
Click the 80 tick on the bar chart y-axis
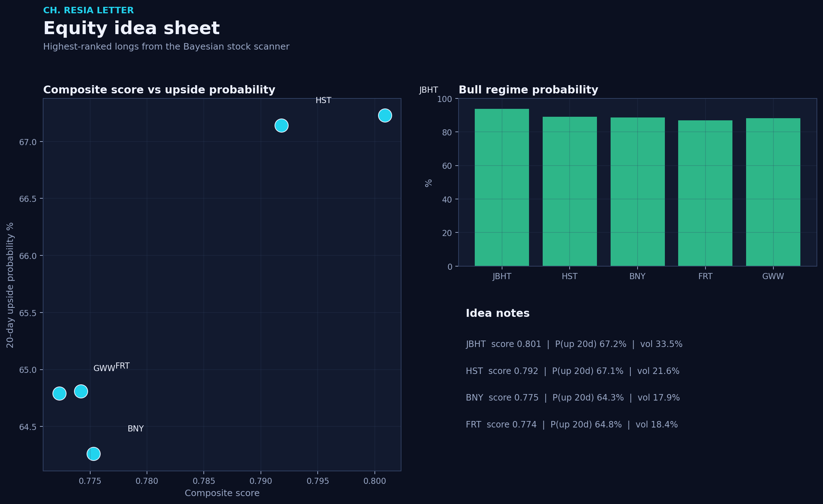tap(447, 133)
